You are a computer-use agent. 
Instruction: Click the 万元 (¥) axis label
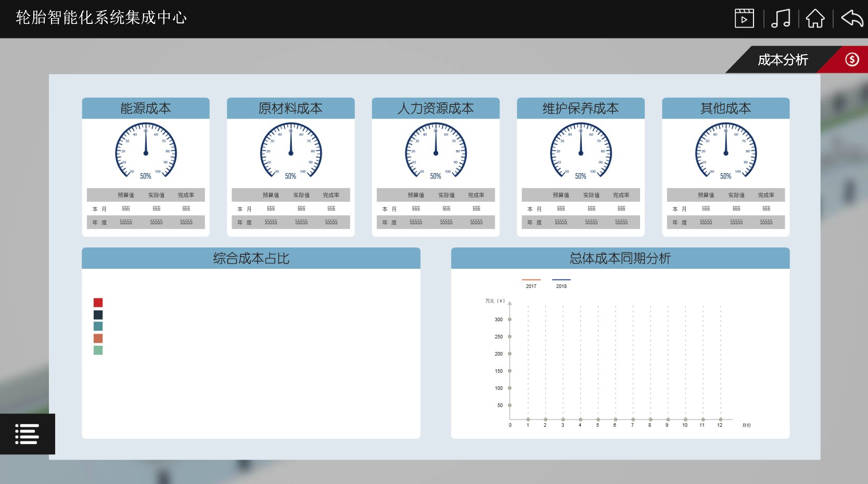tap(495, 301)
